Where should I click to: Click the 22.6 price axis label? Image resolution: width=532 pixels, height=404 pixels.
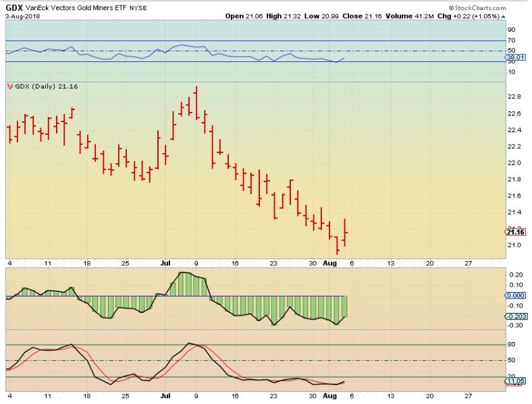coord(514,113)
